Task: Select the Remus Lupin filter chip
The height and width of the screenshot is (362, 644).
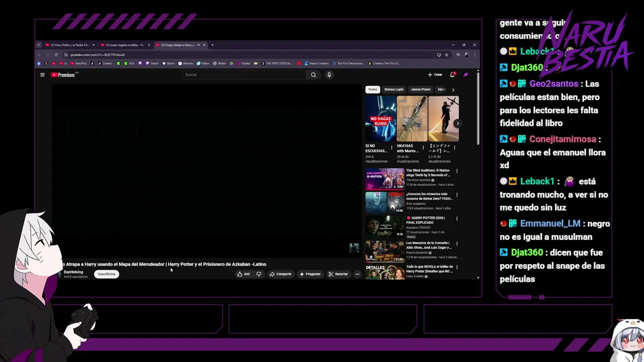Action: 394,89
